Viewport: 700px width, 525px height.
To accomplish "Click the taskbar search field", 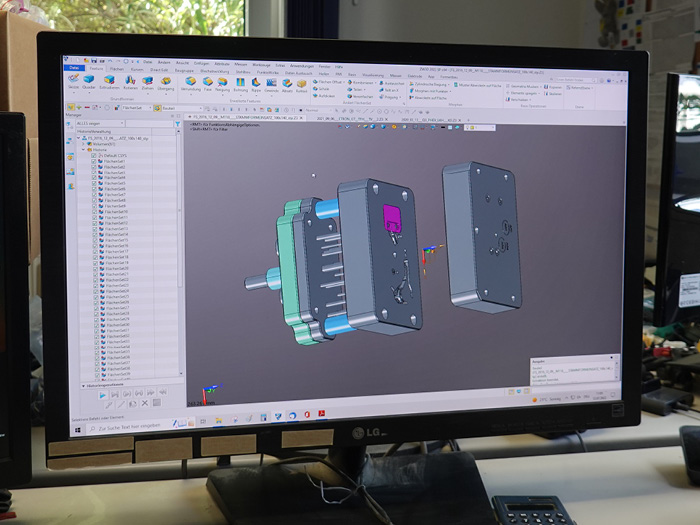I will pos(129,427).
